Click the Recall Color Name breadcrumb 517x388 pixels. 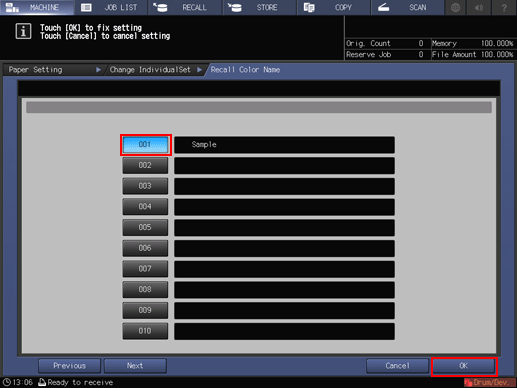[245, 70]
